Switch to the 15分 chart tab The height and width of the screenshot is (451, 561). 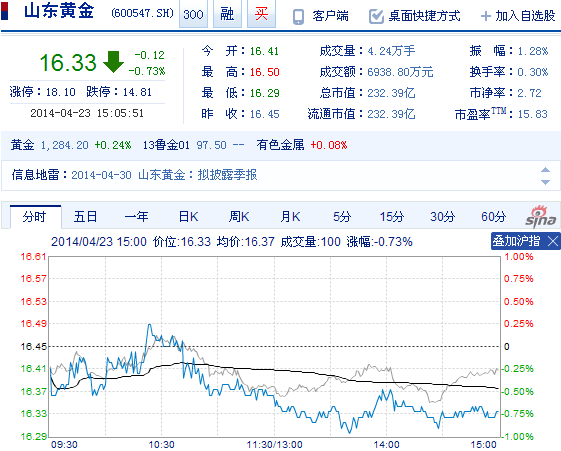[392, 217]
